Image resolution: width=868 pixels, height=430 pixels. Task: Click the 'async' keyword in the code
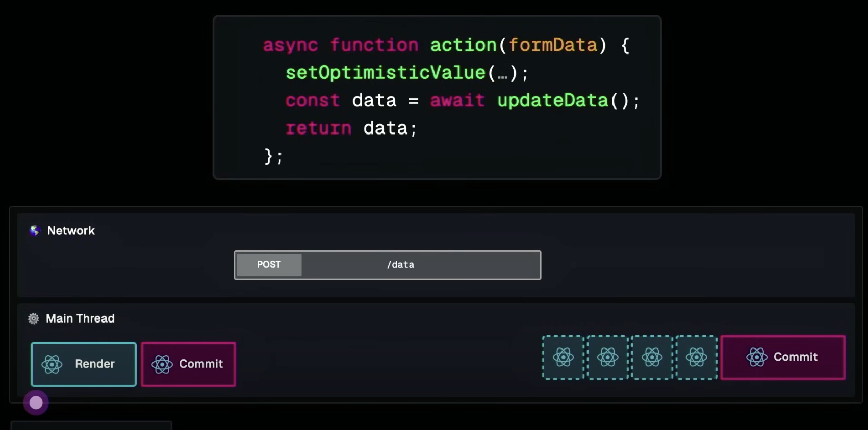tap(291, 46)
